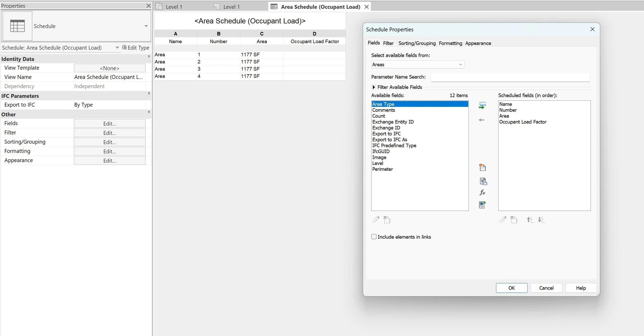Click the Export to IFC value
This screenshot has height=336, width=644.
tap(109, 105)
